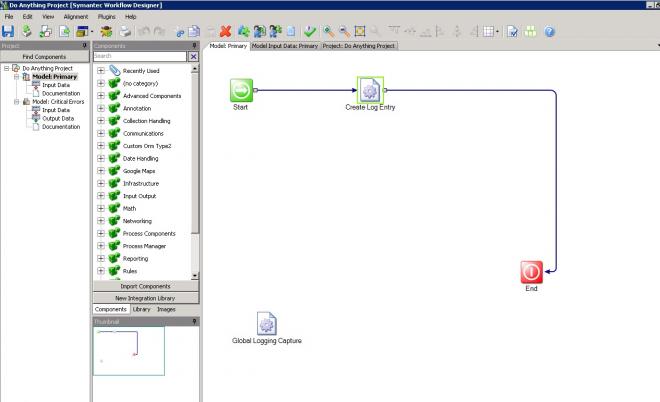The height and width of the screenshot is (402, 660).
Task: Clear the component search with X button
Action: (x=193, y=56)
